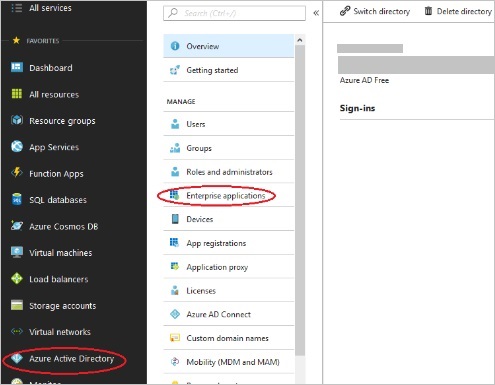Click the All resources grid icon
The width and height of the screenshot is (495, 385).
[x=17, y=94]
